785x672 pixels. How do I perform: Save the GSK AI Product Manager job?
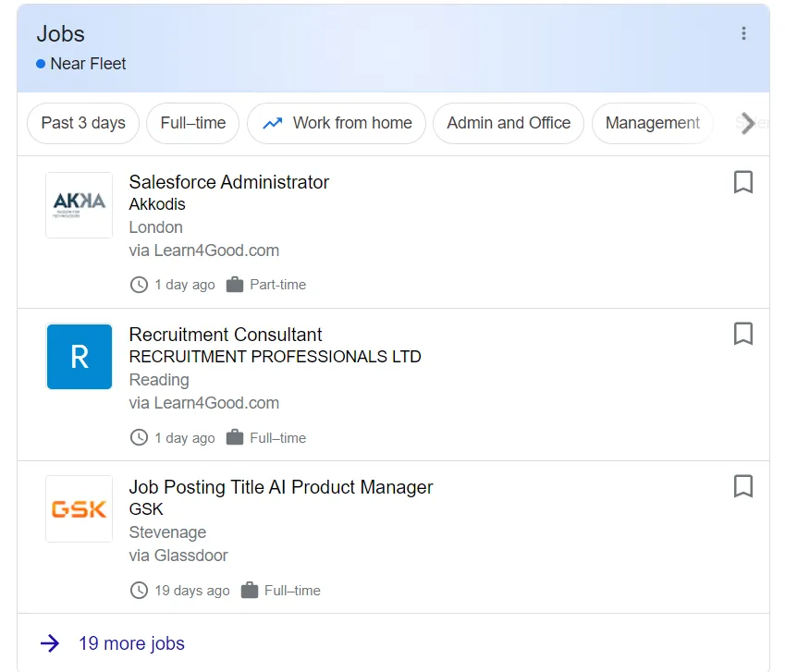pos(743,487)
